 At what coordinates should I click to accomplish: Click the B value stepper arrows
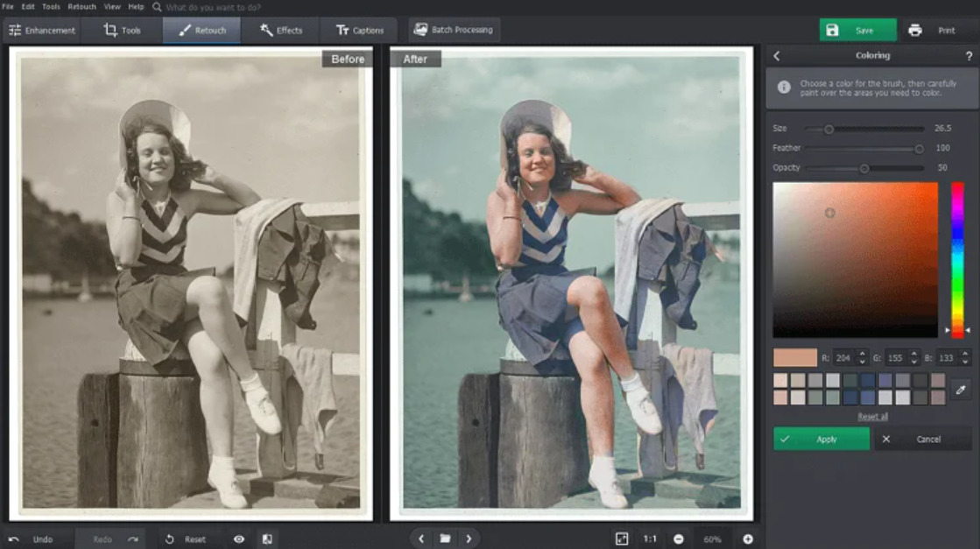coord(965,357)
